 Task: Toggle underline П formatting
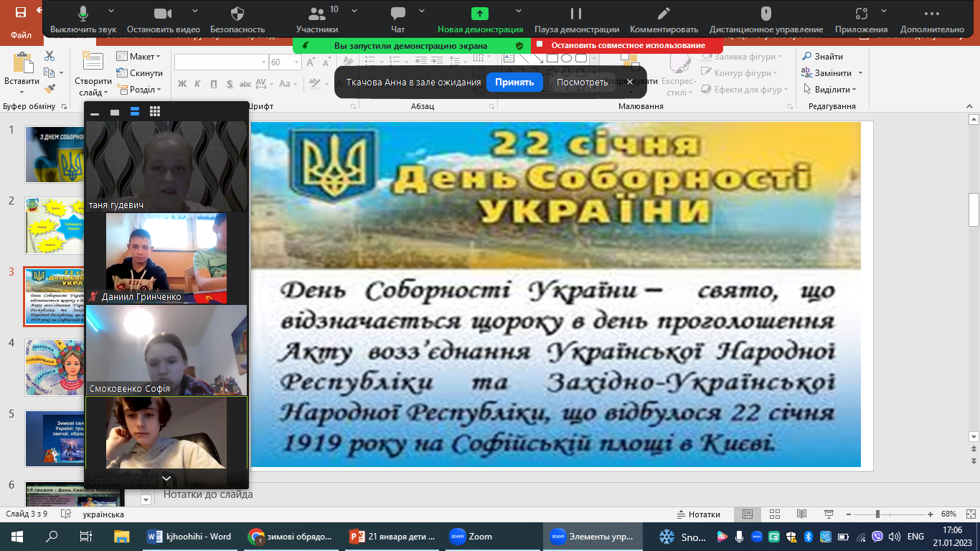click(213, 83)
